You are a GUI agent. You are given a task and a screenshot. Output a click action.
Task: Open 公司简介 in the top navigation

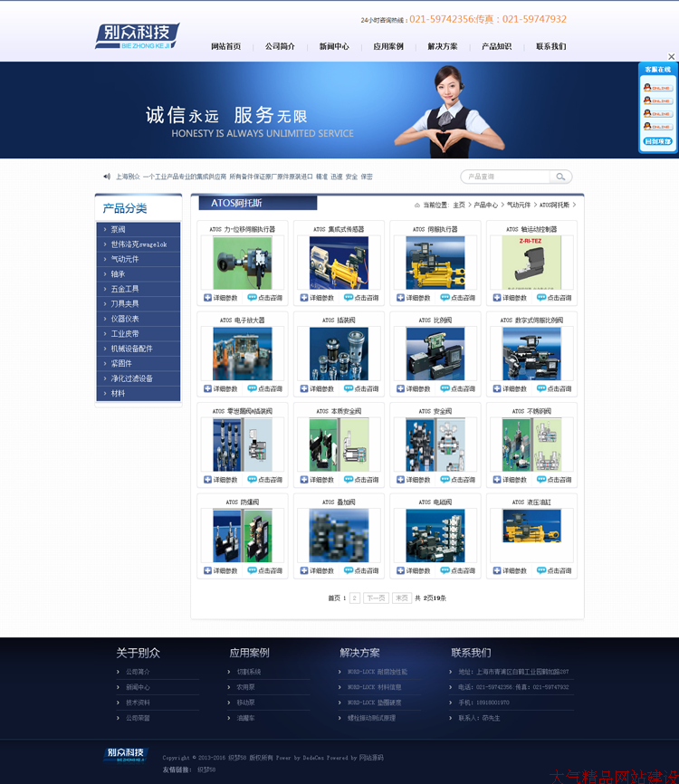(280, 46)
